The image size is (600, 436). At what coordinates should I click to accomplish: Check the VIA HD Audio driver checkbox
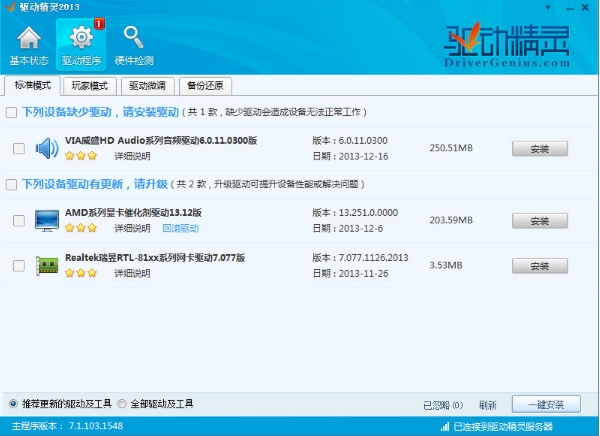click(x=19, y=149)
